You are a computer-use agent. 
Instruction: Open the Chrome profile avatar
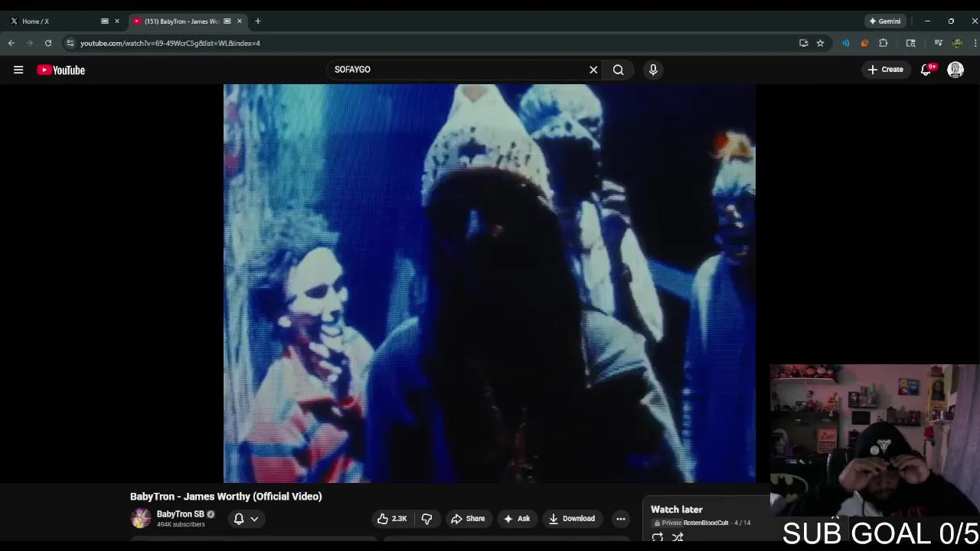pos(957,43)
